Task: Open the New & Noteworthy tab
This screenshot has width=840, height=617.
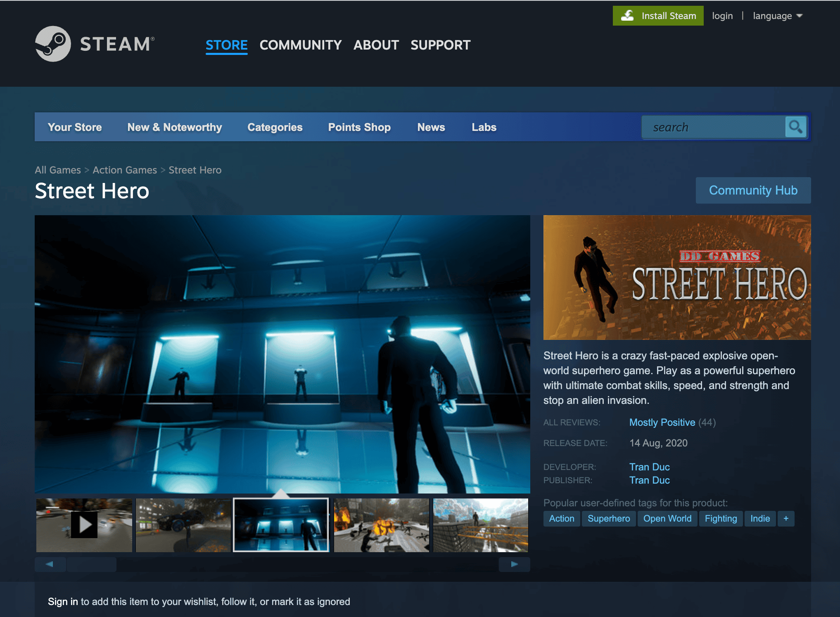Action: pos(175,127)
